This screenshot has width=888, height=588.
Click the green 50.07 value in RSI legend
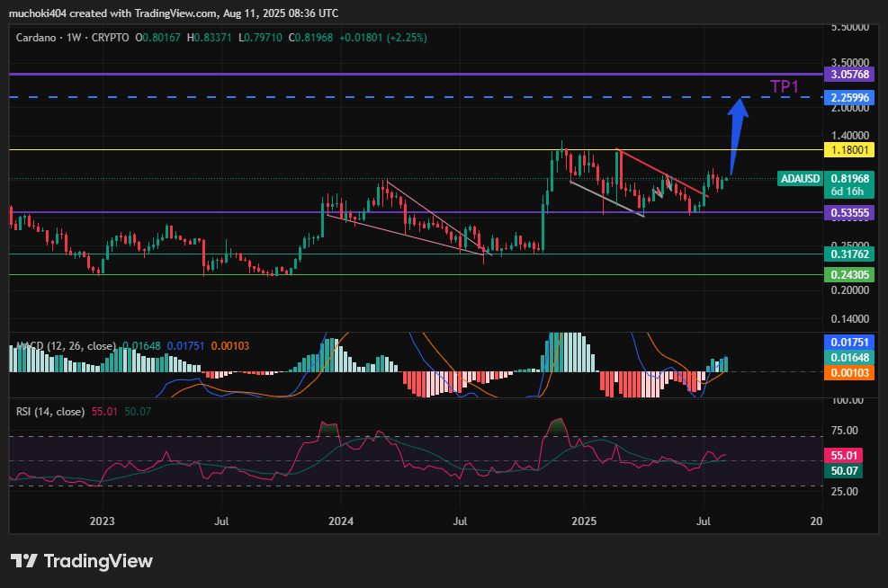[x=138, y=412]
